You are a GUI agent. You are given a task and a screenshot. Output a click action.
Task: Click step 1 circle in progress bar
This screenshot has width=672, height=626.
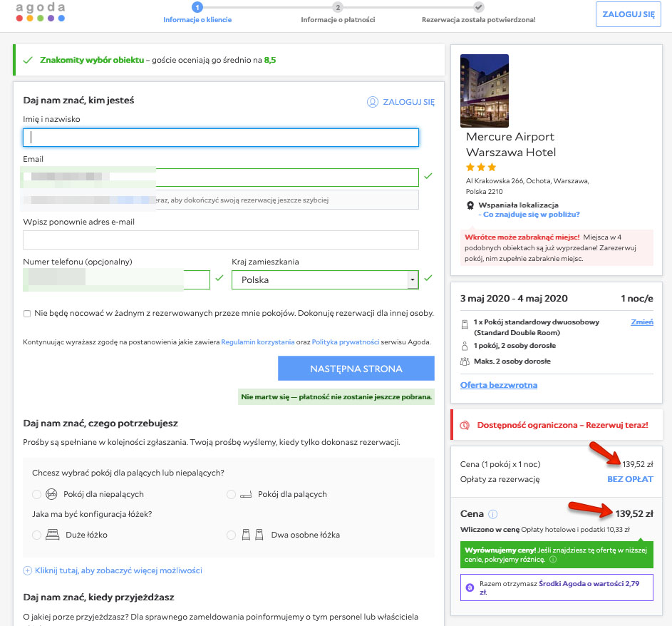tap(197, 7)
